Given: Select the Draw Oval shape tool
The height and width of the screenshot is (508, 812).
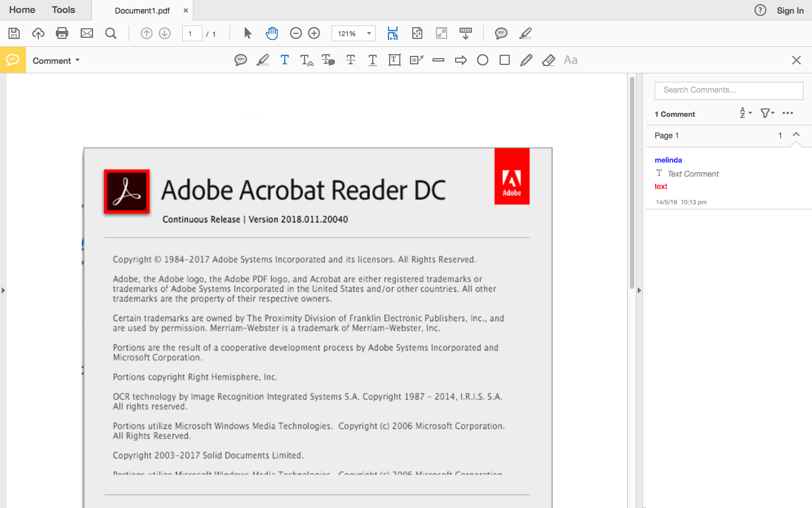Looking at the screenshot, I should pyautogui.click(x=483, y=60).
